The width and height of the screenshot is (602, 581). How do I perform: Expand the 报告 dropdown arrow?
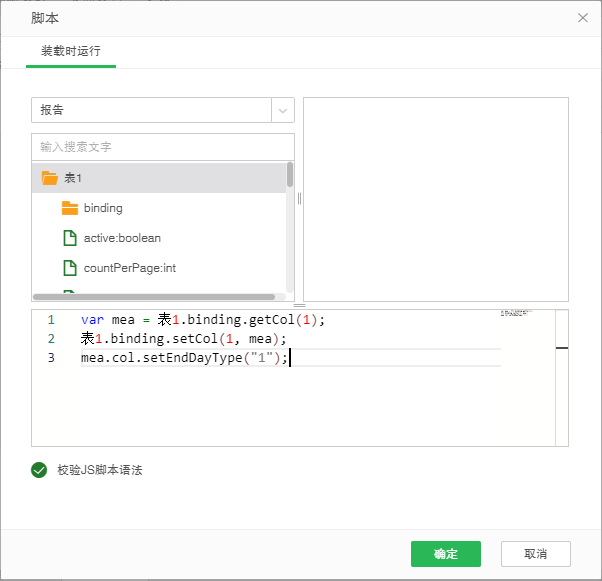pyautogui.click(x=283, y=110)
